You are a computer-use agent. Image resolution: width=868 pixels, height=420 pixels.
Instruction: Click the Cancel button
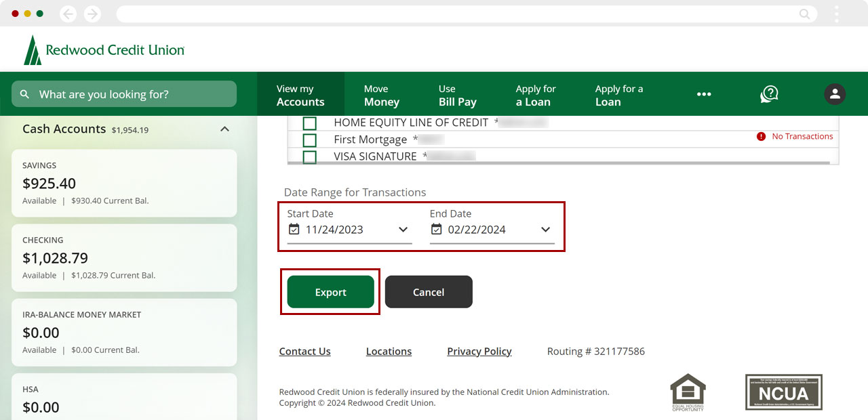click(x=429, y=292)
